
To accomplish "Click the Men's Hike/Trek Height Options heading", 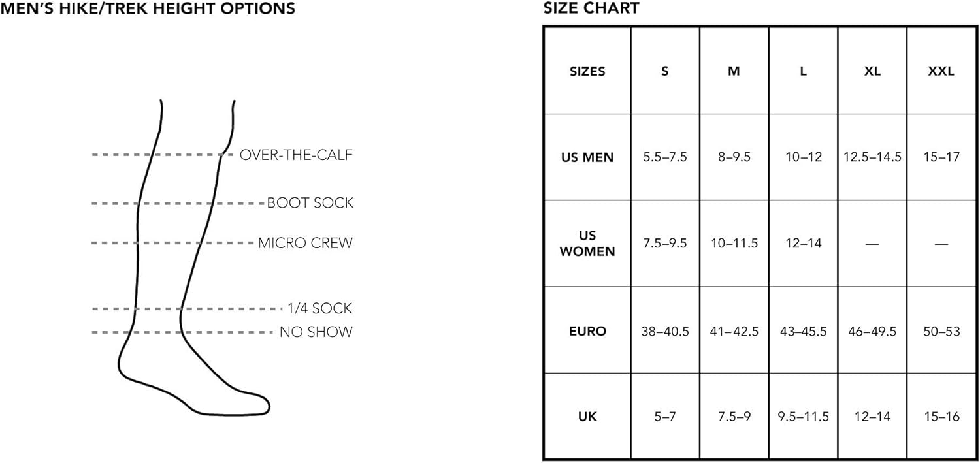I will coord(148,9).
